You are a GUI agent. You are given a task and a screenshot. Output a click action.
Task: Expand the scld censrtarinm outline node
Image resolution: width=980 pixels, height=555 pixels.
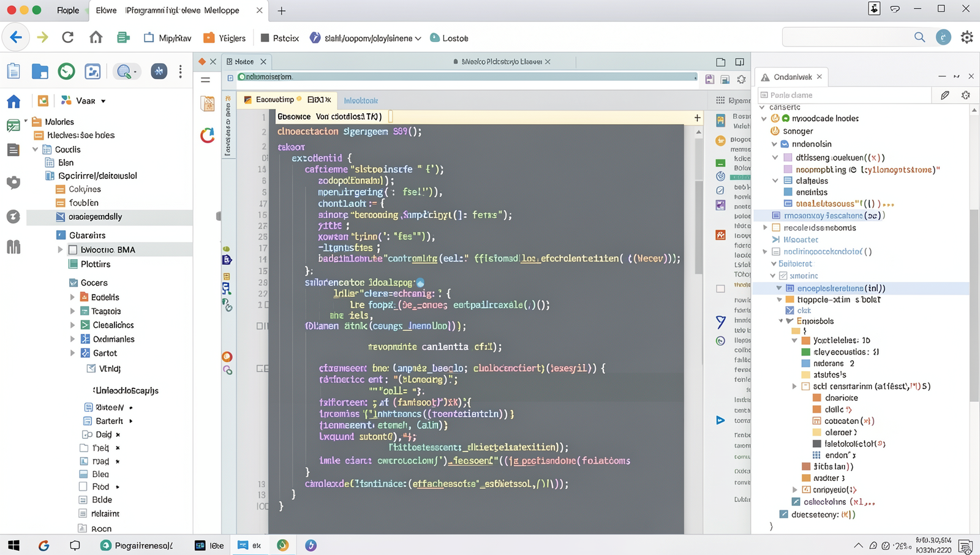794,386
